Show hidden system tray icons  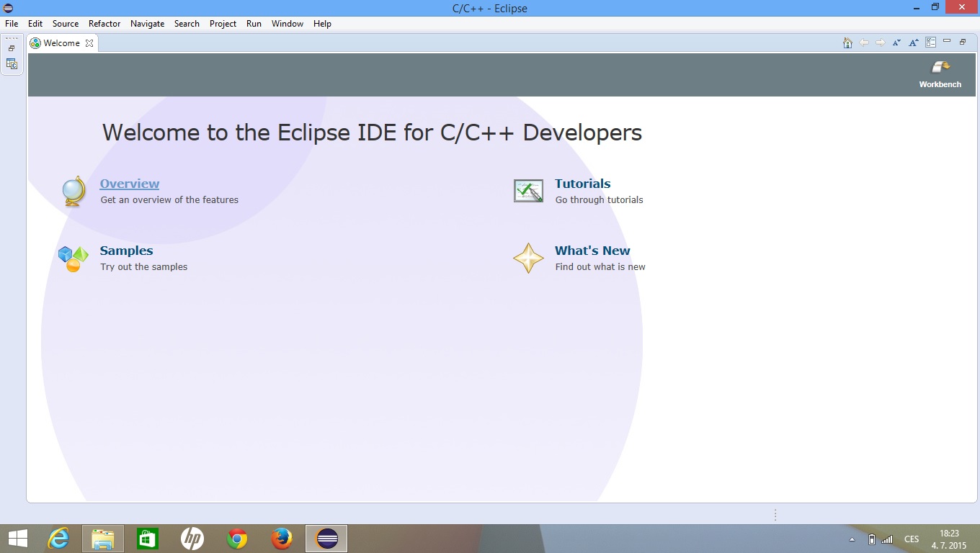852,539
